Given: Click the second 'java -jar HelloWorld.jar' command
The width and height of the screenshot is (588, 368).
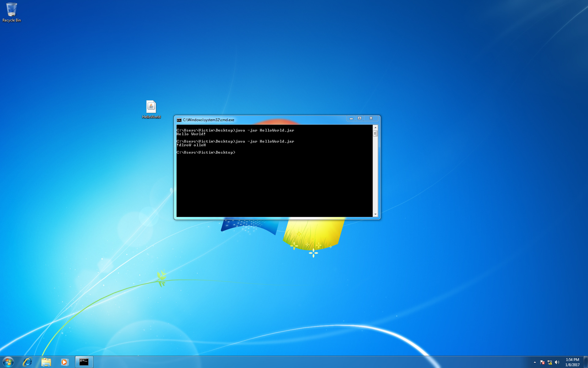Looking at the screenshot, I should click(x=265, y=141).
